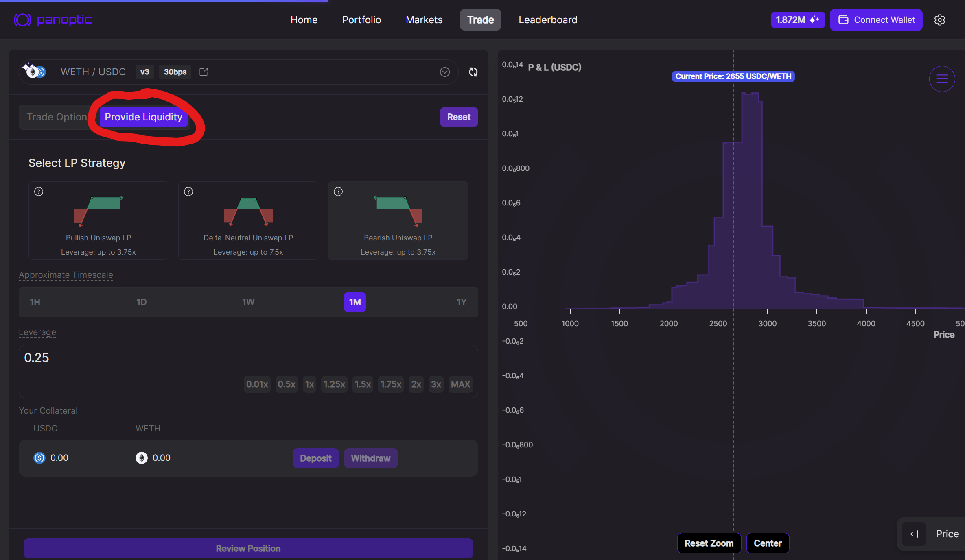Image resolution: width=965 pixels, height=560 pixels.
Task: Open the chart hamburger menu icon
Action: 942,79
